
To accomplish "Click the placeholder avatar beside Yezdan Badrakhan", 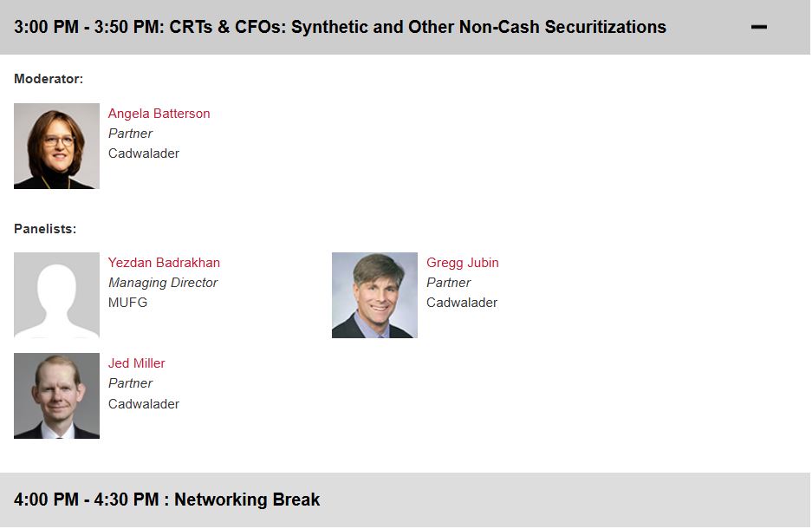I will tap(56, 295).
